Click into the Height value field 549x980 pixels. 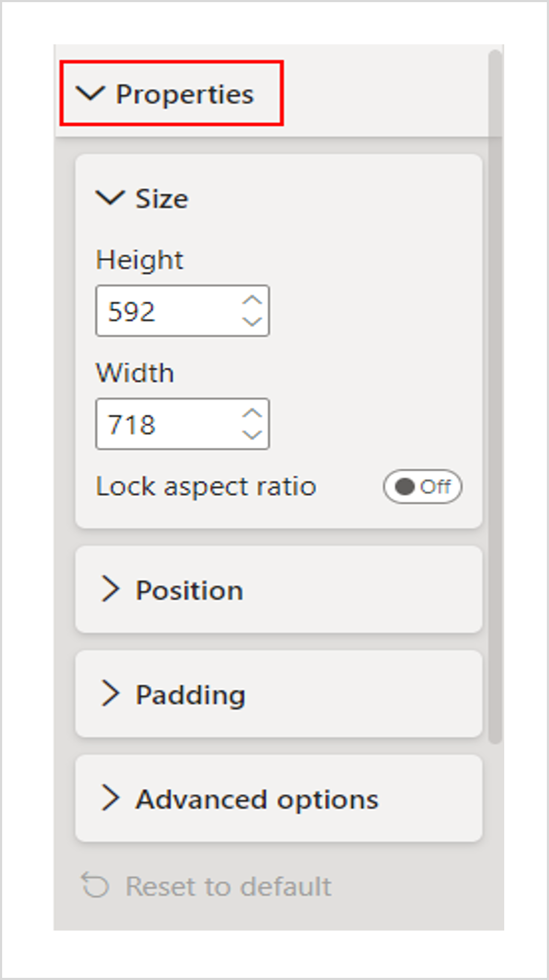tap(166, 311)
